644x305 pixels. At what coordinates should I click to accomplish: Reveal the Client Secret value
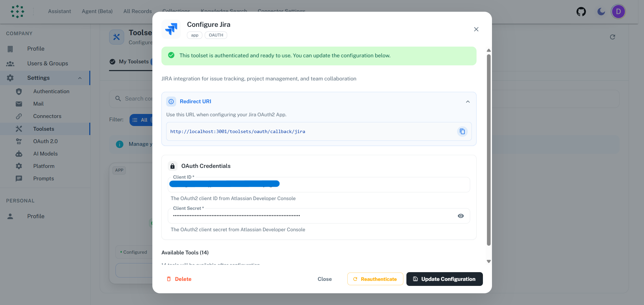(460, 216)
